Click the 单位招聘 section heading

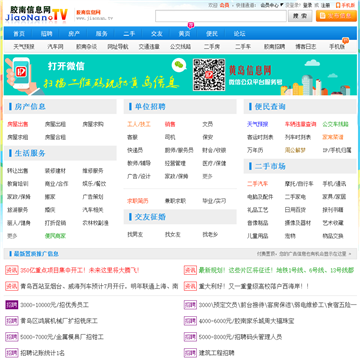pyautogui.click(x=150, y=107)
